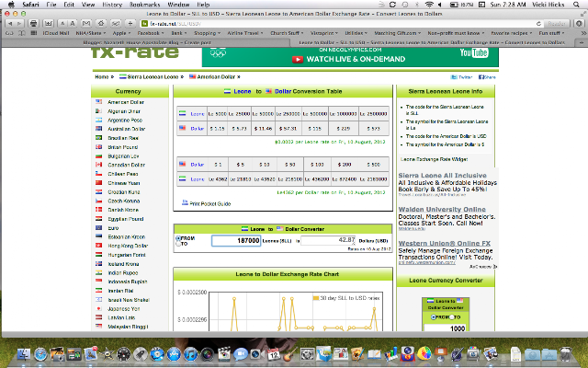Screen dimensions: 588x368
Task: Click the smaller text size A button
Action: tap(62, 23)
